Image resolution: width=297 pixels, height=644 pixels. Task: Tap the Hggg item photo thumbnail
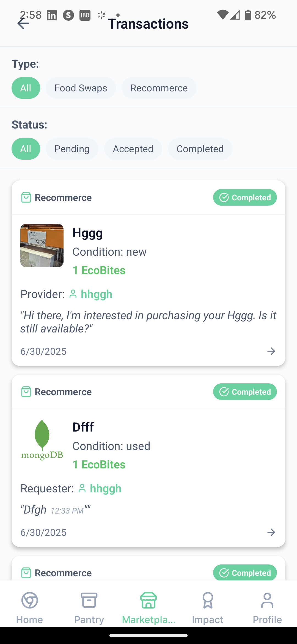(42, 245)
